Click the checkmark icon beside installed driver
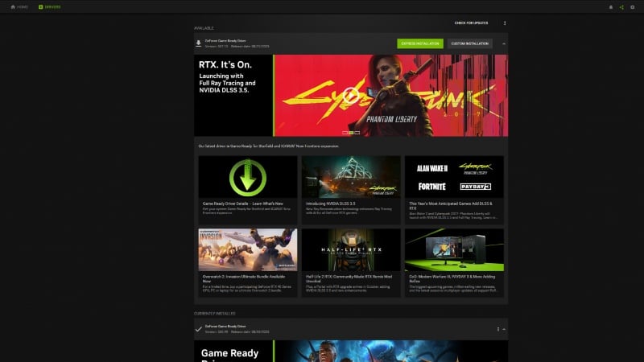Image resolution: width=644 pixels, height=362 pixels. 199,328
